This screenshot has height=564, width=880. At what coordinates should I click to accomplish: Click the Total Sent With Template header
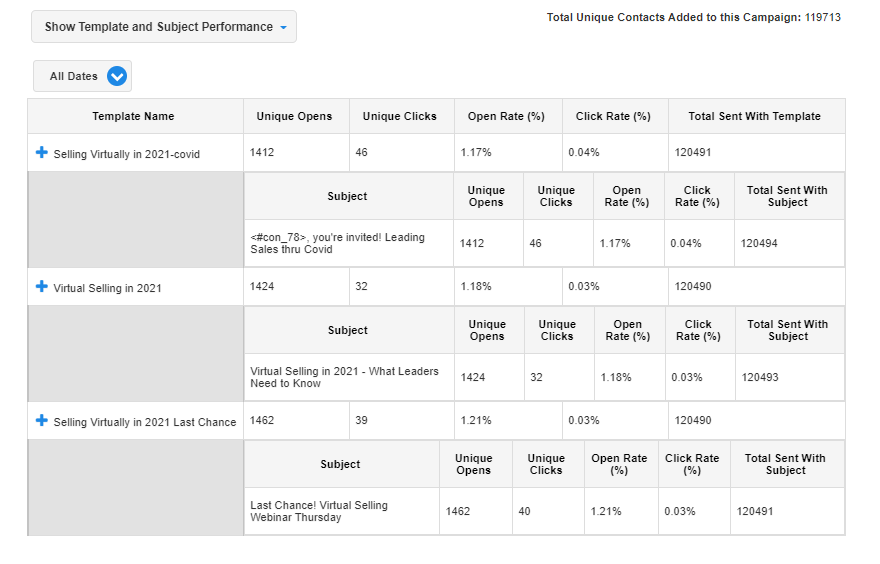tap(754, 116)
